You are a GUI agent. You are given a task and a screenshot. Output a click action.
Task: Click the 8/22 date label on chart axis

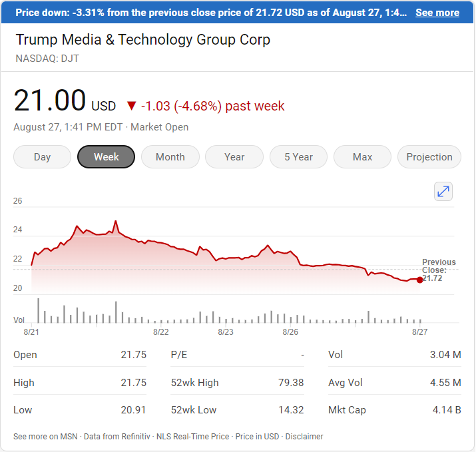pyautogui.click(x=160, y=332)
